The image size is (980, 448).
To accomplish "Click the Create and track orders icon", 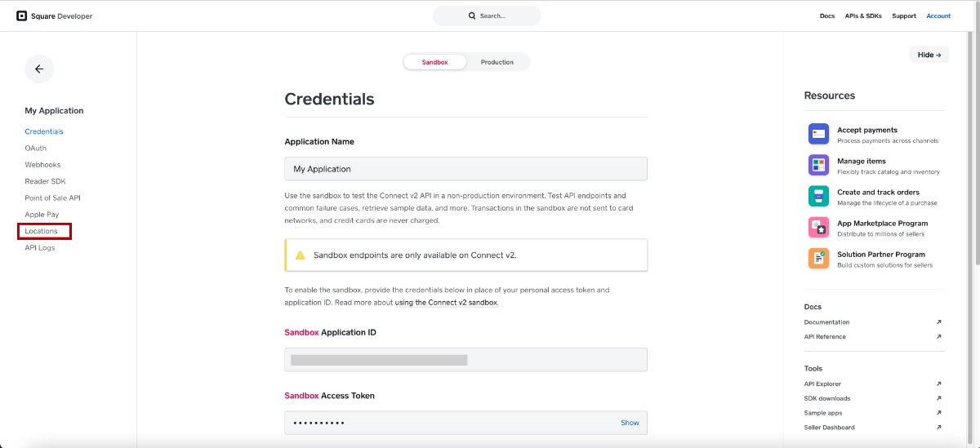I will [818, 196].
